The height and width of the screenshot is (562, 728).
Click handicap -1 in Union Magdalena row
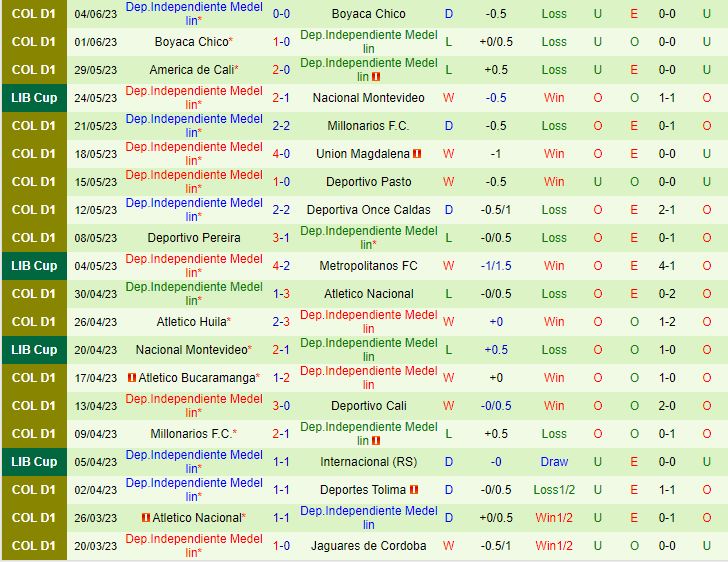[496, 154]
